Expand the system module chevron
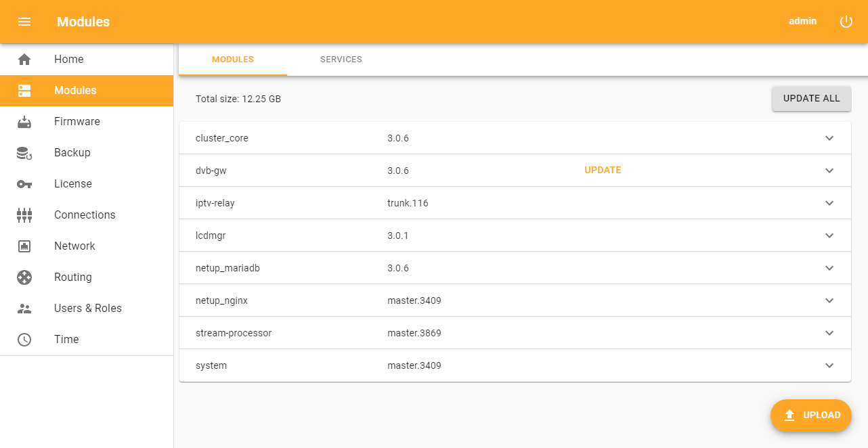Screen dimensions: 868x448 point(829,365)
